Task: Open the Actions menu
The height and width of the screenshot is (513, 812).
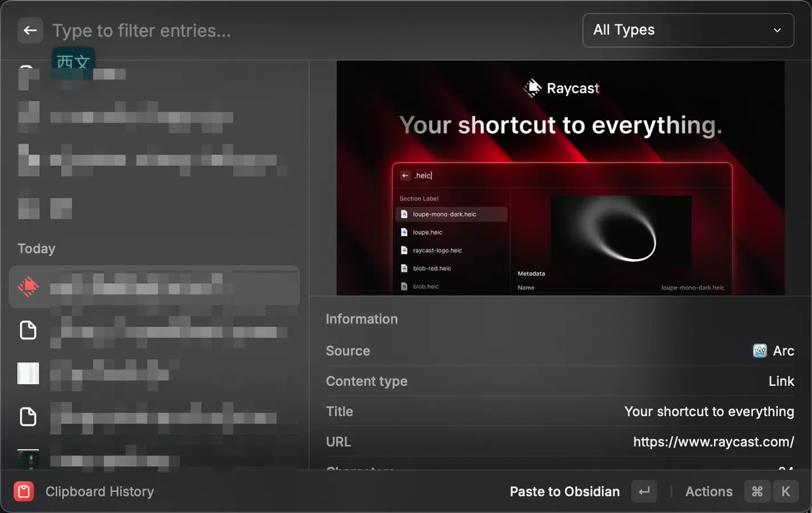Action: click(x=709, y=491)
